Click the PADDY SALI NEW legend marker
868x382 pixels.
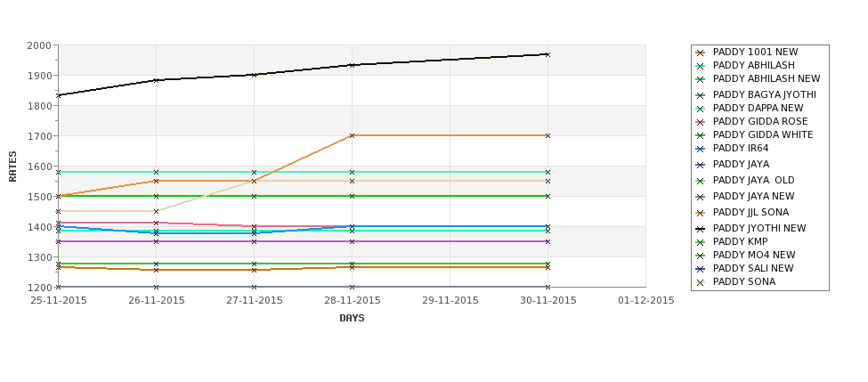(x=701, y=269)
